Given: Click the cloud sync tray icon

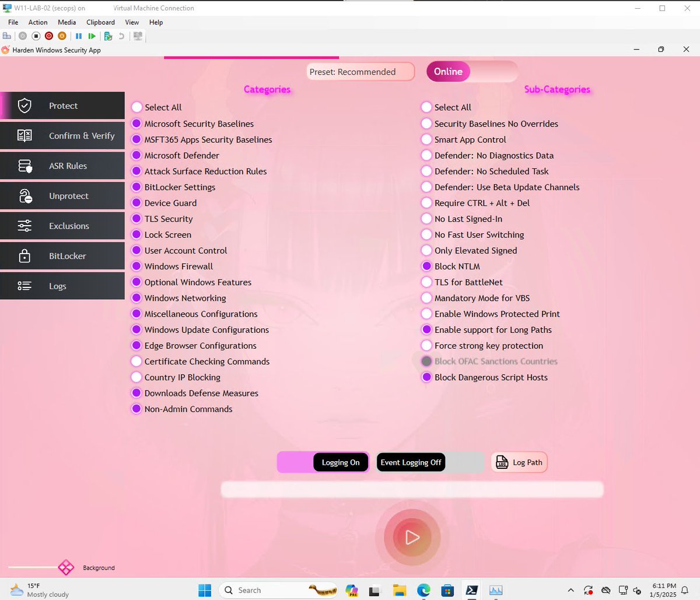Looking at the screenshot, I should [x=606, y=590].
